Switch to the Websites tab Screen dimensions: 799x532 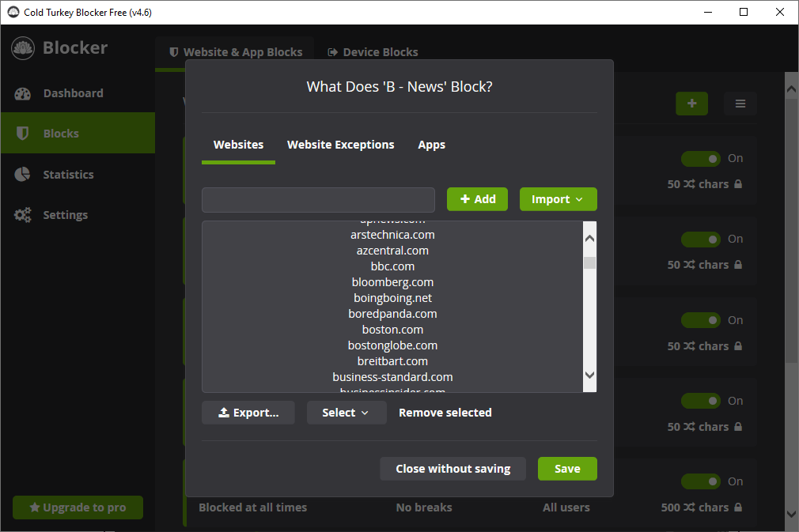click(238, 145)
